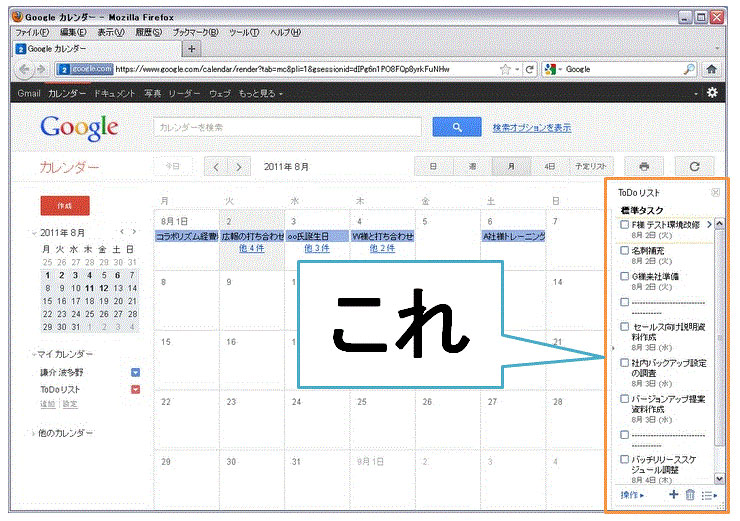Switch to 週 view
This screenshot has height=521, width=740.
472,167
